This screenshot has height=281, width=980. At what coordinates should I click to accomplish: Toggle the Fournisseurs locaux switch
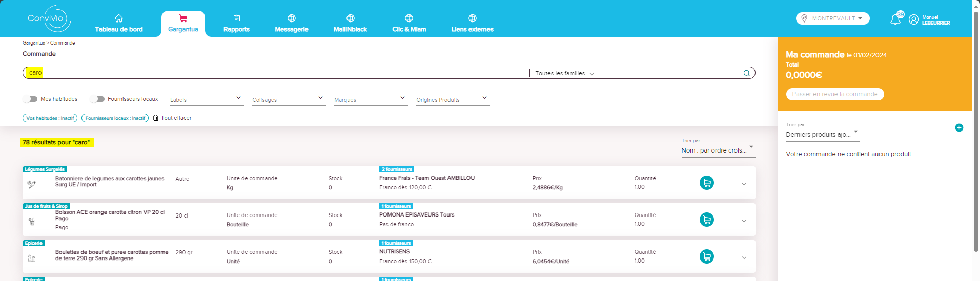tap(97, 99)
